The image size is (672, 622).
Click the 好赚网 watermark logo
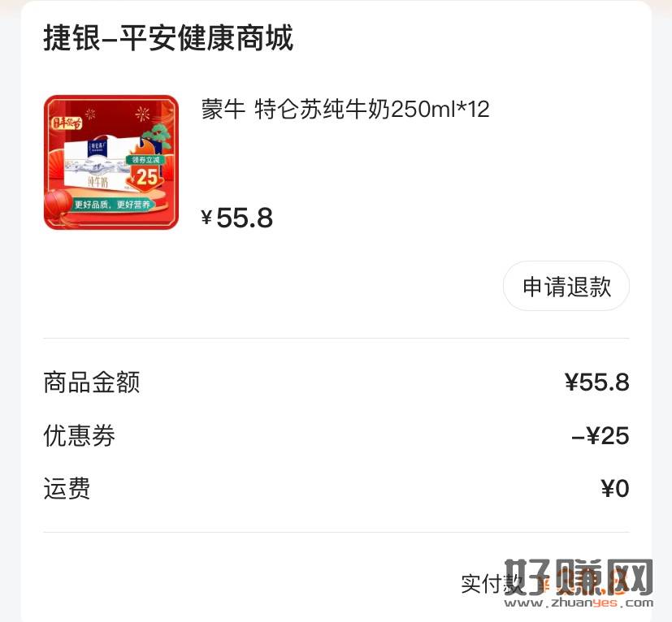pyautogui.click(x=579, y=577)
